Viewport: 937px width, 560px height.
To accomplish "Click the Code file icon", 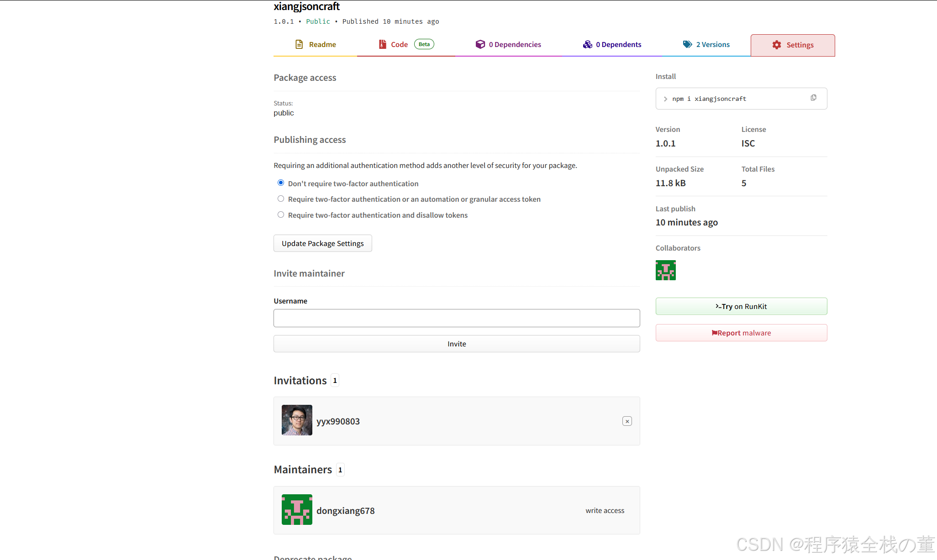I will [x=383, y=44].
